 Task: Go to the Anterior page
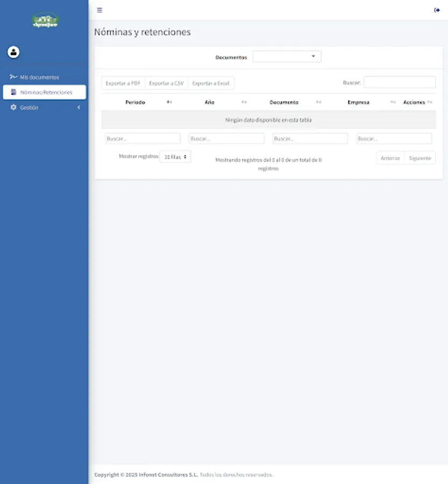[390, 158]
